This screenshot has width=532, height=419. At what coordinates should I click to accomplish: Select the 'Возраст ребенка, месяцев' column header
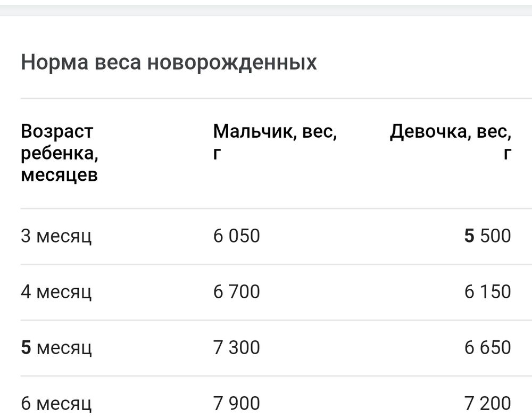pyautogui.click(x=59, y=153)
